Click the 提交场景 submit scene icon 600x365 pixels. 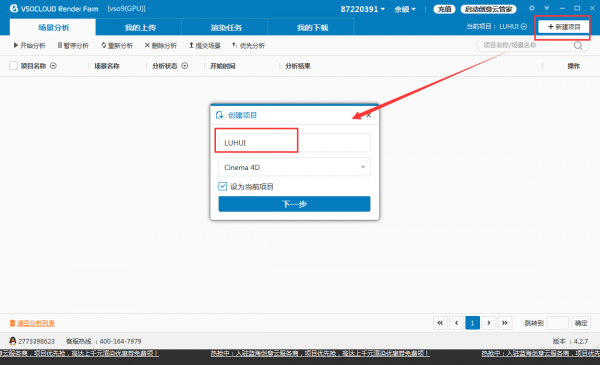point(191,45)
